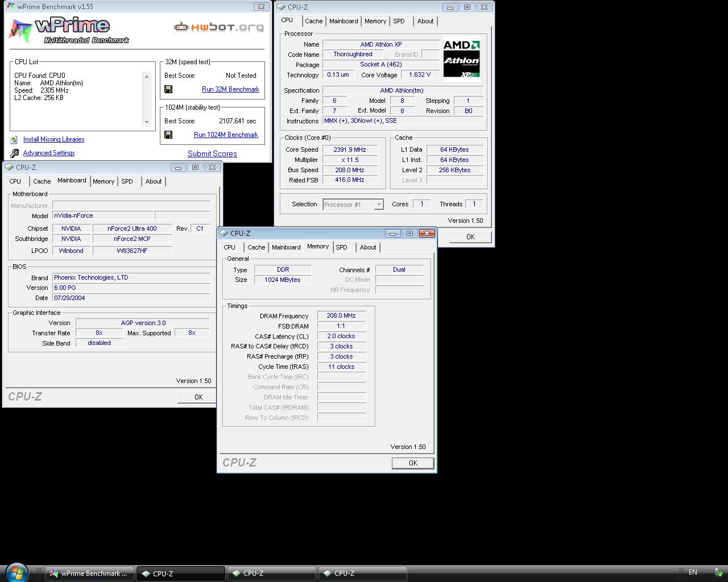Screen dimensions: 728x582
Task: Select the Memory tab in the Mainboard window
Action: point(104,181)
